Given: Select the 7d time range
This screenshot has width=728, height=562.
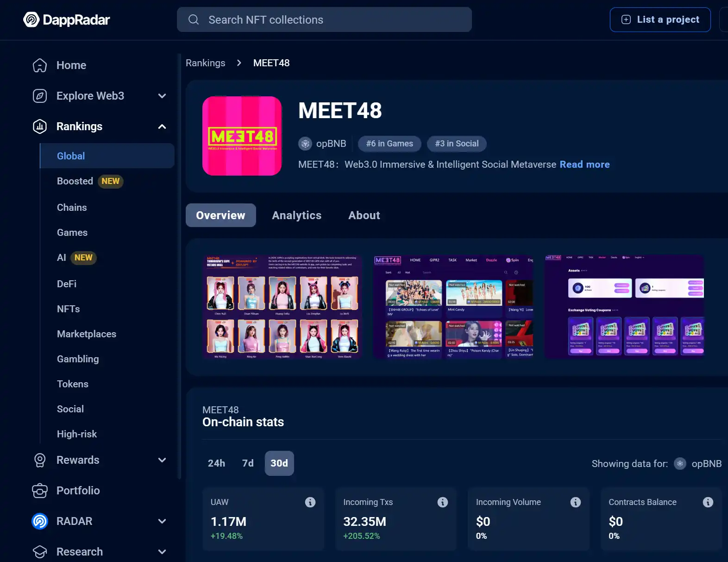Looking at the screenshot, I should pos(248,463).
